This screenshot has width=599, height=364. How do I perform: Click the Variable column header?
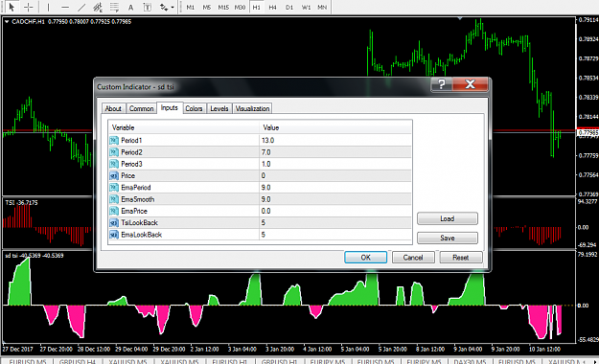point(184,127)
